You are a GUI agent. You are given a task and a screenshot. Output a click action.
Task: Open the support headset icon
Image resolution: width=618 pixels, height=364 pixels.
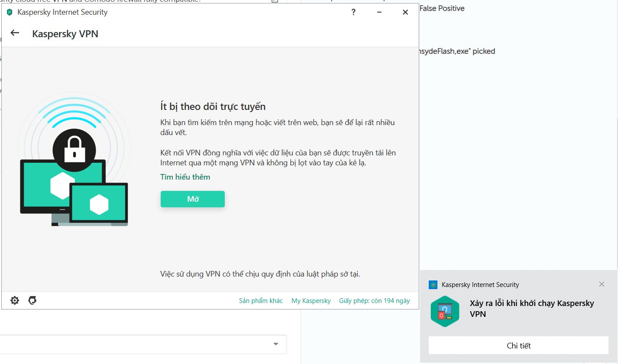pyautogui.click(x=32, y=300)
